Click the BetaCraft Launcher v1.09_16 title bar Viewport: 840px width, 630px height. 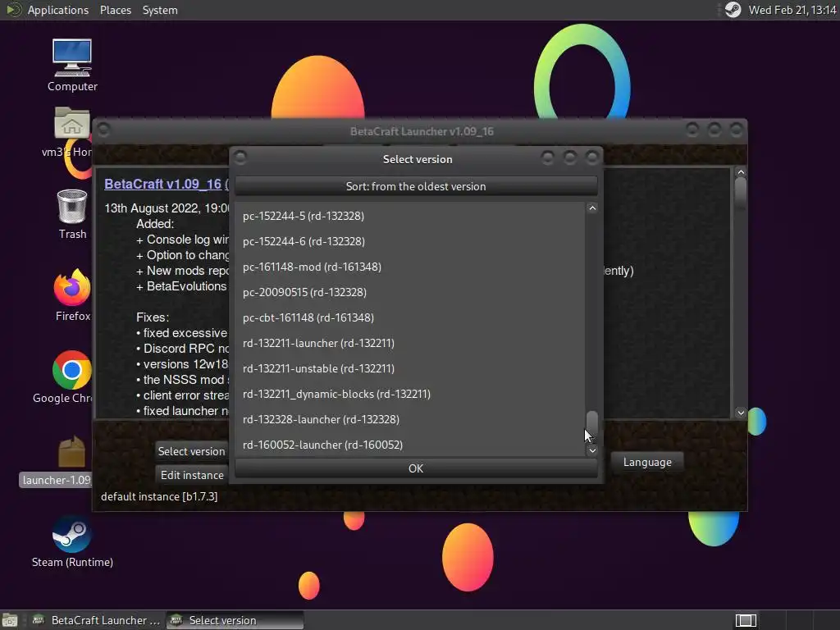click(422, 131)
